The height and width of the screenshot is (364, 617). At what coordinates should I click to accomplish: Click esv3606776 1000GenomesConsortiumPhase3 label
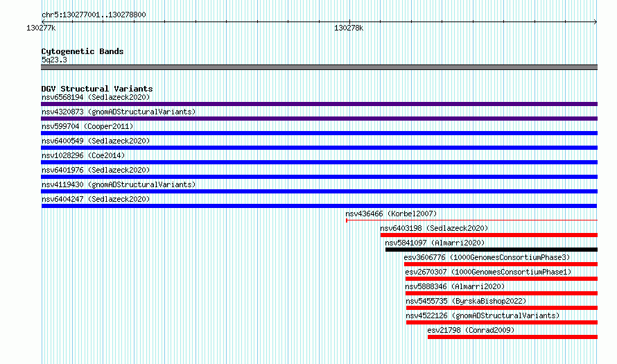click(x=487, y=257)
